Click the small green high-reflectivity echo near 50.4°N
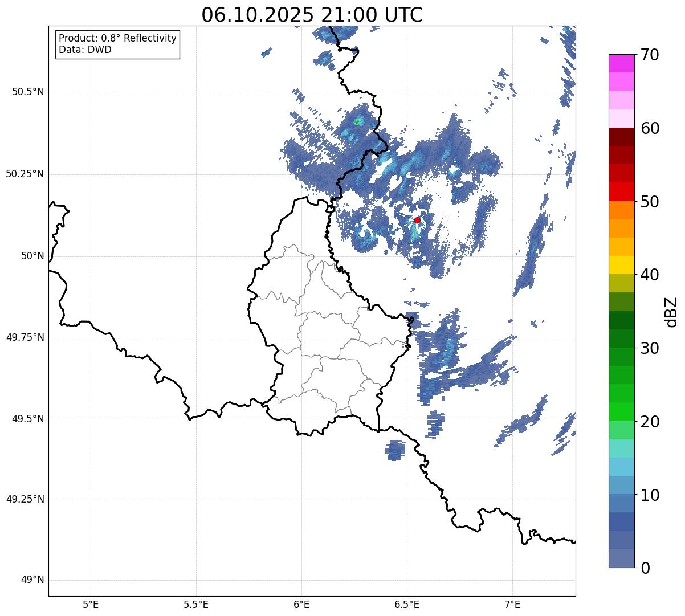Screen dimensions: 685x616 click(x=357, y=121)
